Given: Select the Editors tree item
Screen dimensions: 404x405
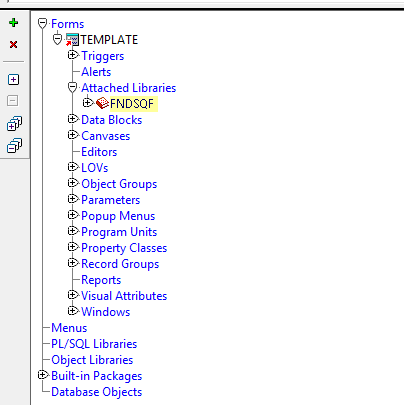Looking at the screenshot, I should 99,152.
